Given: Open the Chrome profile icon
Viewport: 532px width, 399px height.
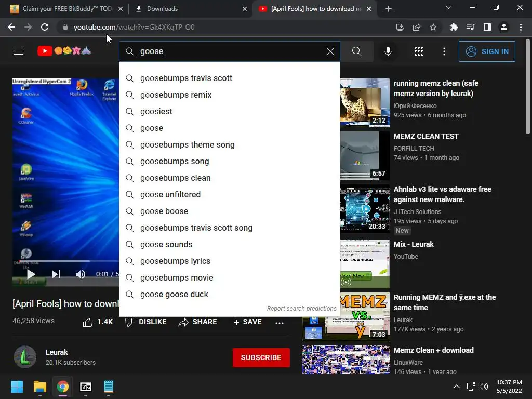Looking at the screenshot, I should click(503, 27).
